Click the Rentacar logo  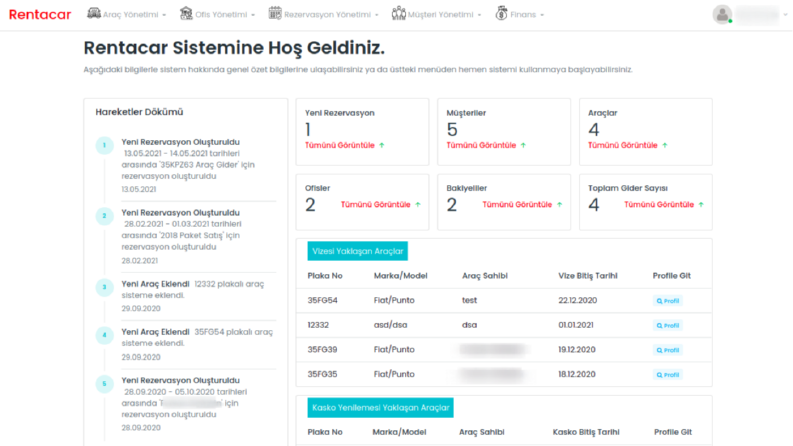[40, 15]
